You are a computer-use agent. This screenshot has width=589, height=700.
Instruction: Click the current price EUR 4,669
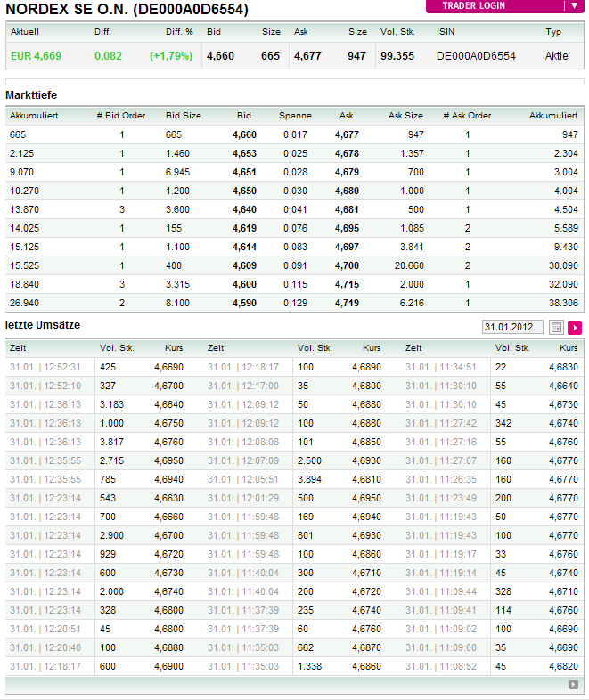point(37,55)
